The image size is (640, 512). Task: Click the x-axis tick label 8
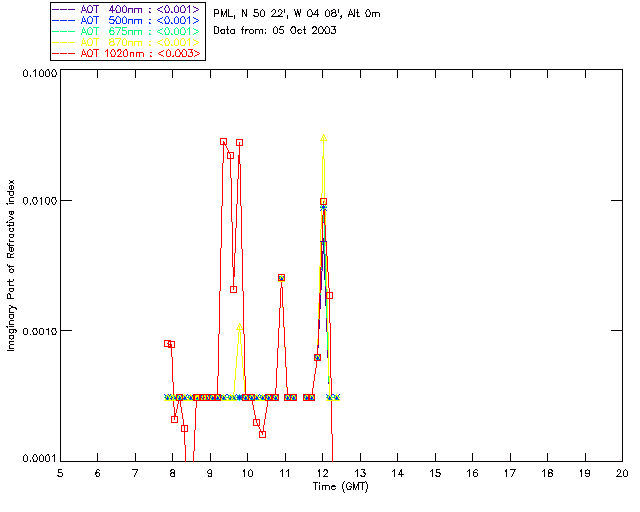[x=173, y=473]
